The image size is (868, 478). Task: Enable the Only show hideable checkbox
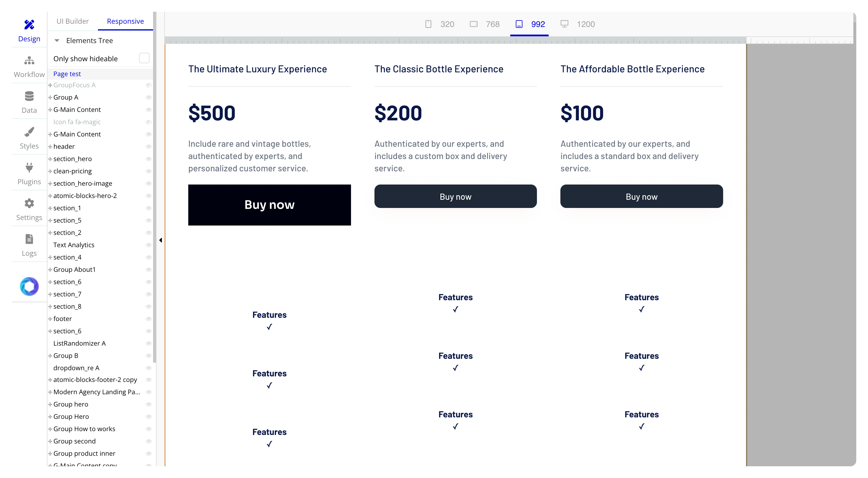click(x=144, y=58)
